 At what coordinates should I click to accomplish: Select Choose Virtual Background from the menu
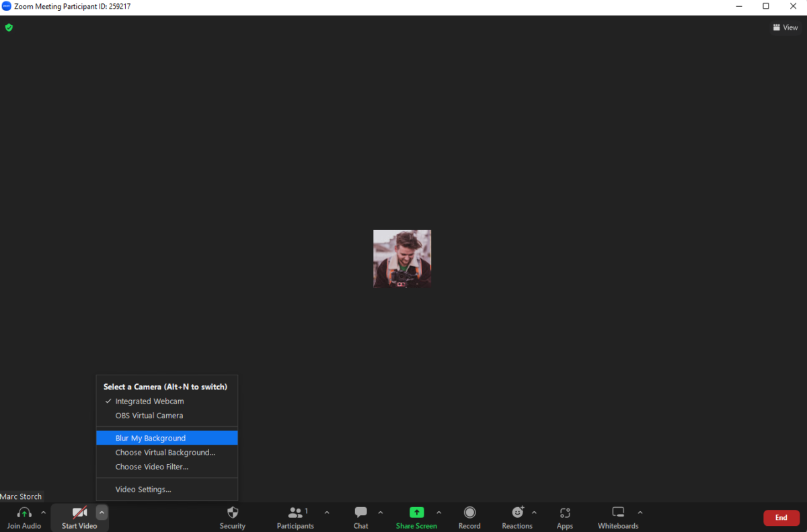[165, 453]
